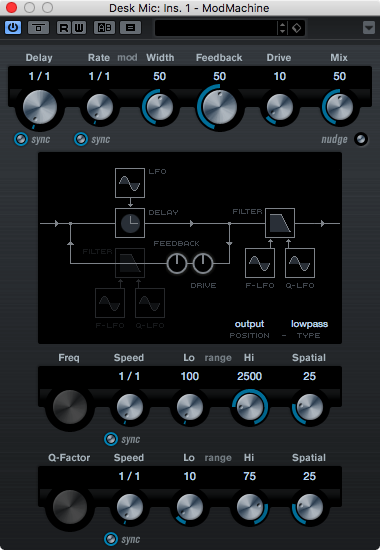Click the Mix knob
The image size is (380, 550).
click(340, 107)
